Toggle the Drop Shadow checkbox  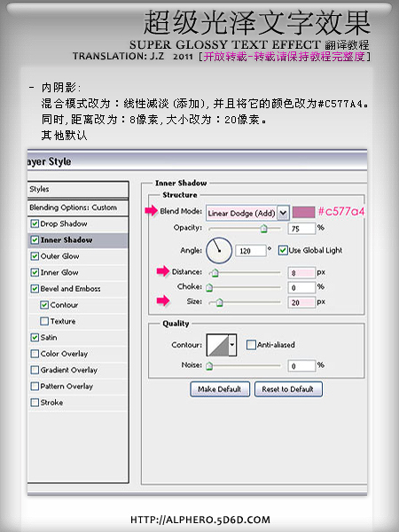click(35, 223)
